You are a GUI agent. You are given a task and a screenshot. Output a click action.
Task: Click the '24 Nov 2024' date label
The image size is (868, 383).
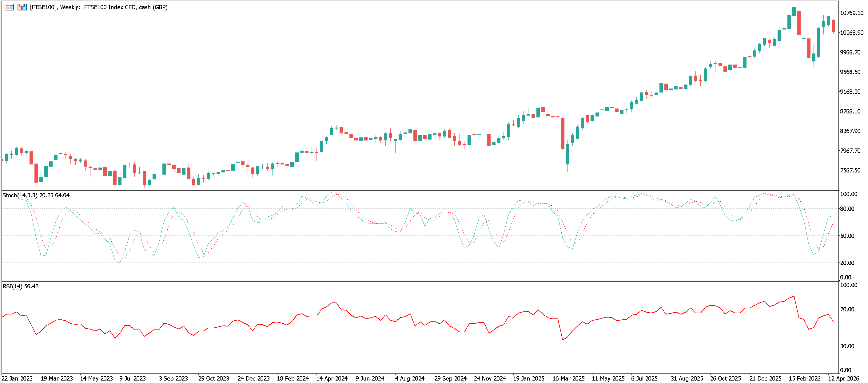tap(490, 379)
